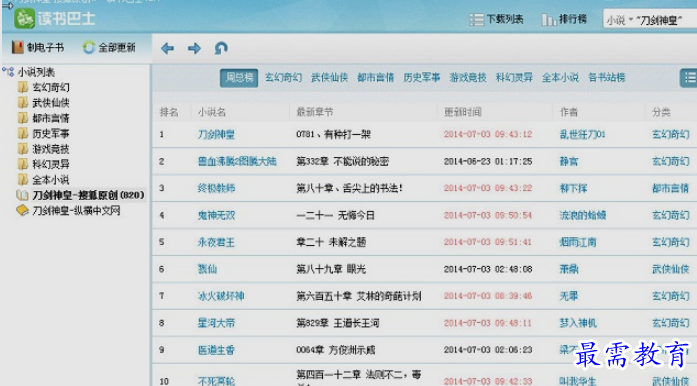
Task: Click the 最新章节 column header
Action: [x=315, y=112]
